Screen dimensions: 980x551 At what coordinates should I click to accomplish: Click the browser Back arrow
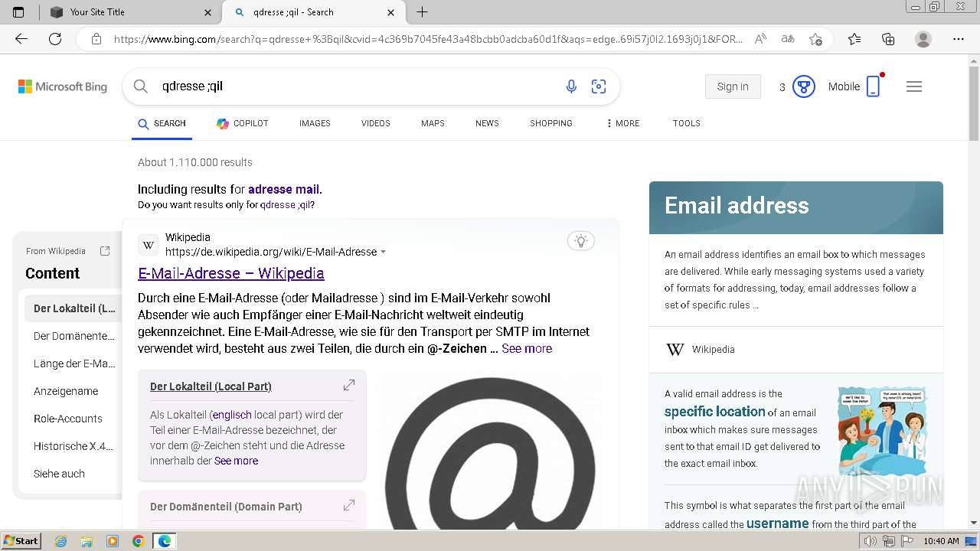(21, 39)
